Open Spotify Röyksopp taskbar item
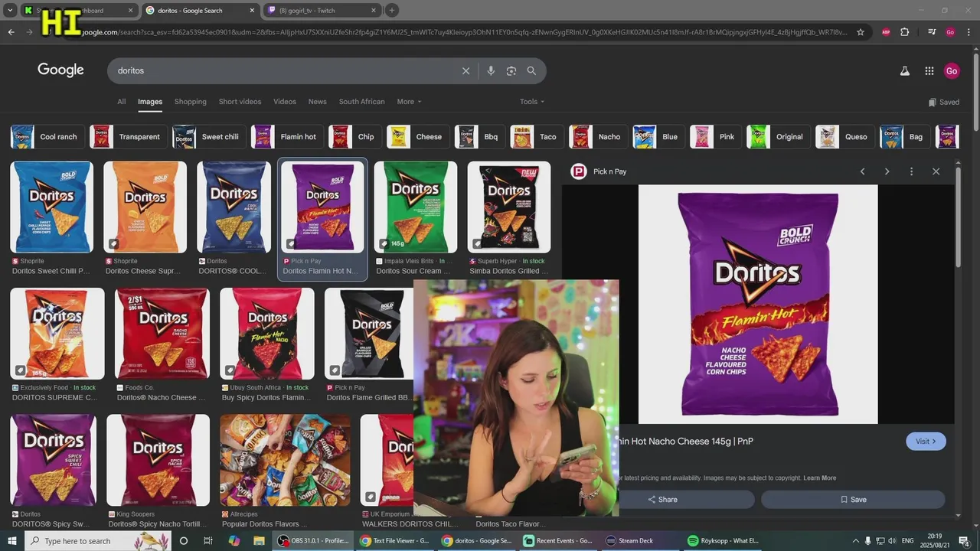This screenshot has height=551, width=980. (724, 541)
